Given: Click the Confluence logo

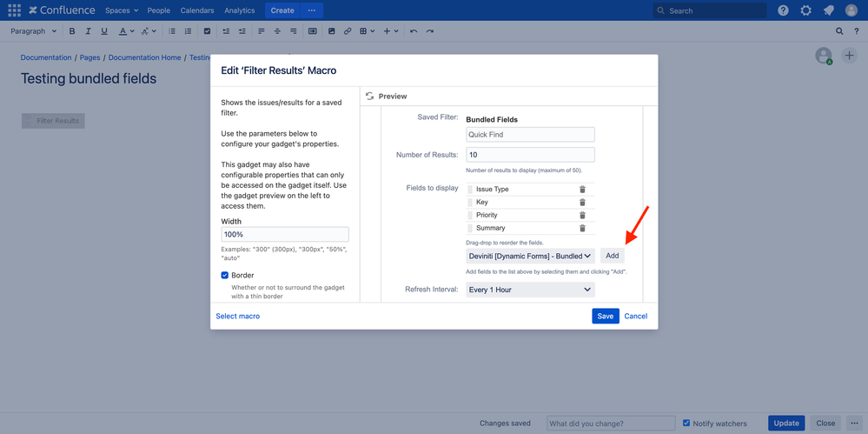Looking at the screenshot, I should (62, 10).
